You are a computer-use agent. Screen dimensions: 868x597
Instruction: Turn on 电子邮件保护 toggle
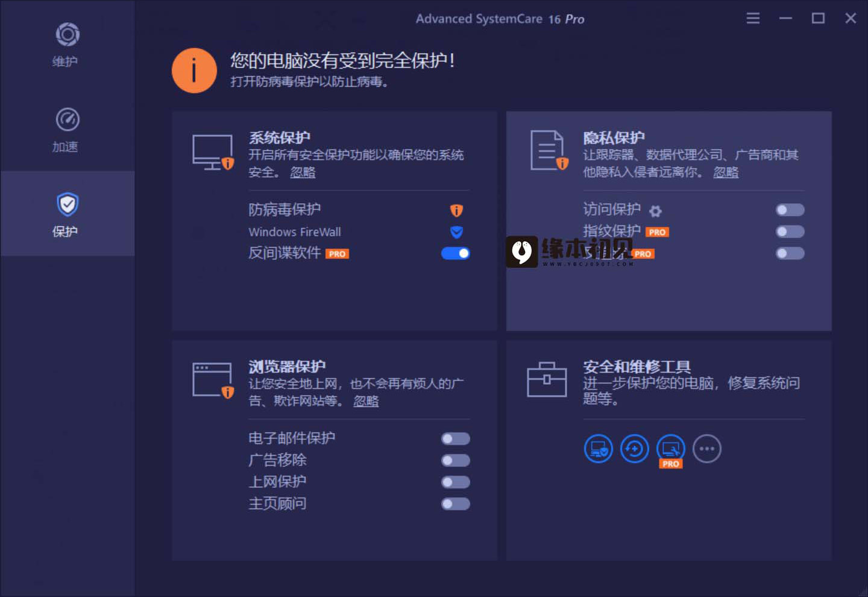(455, 438)
